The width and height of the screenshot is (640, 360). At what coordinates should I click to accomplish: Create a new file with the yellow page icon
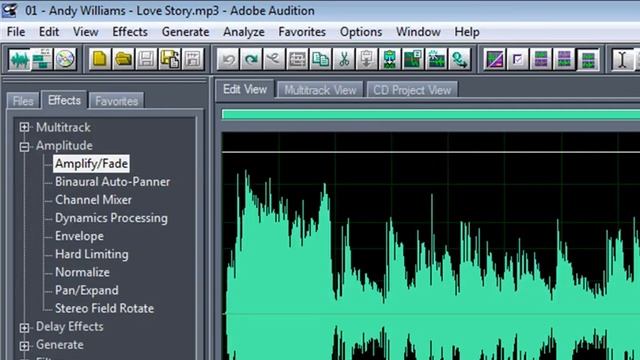click(x=100, y=60)
